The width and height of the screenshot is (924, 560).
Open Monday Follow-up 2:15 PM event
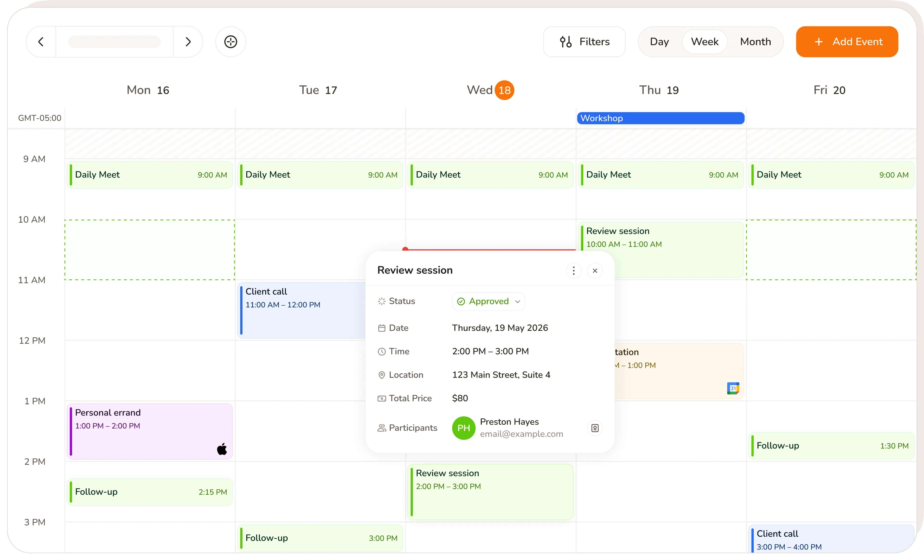[x=150, y=492]
